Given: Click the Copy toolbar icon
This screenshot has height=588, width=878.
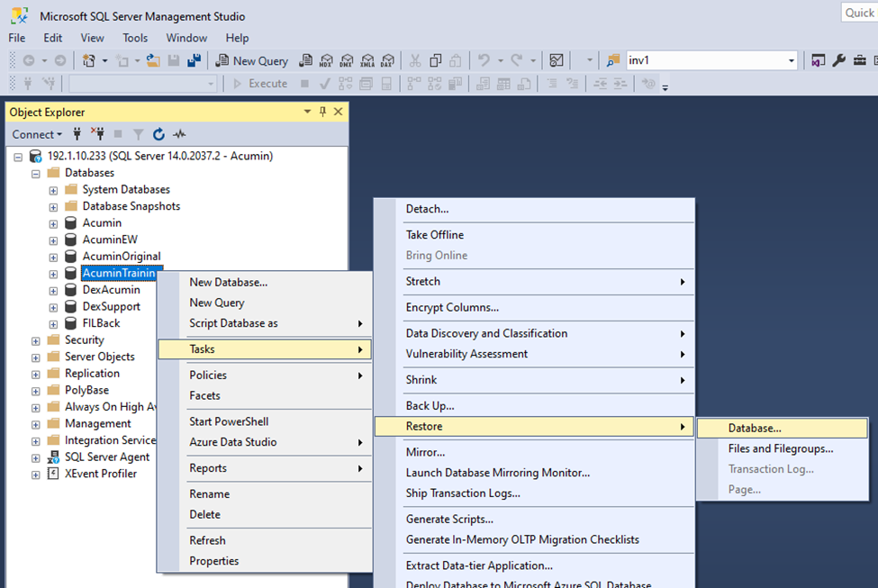Looking at the screenshot, I should pyautogui.click(x=435, y=60).
